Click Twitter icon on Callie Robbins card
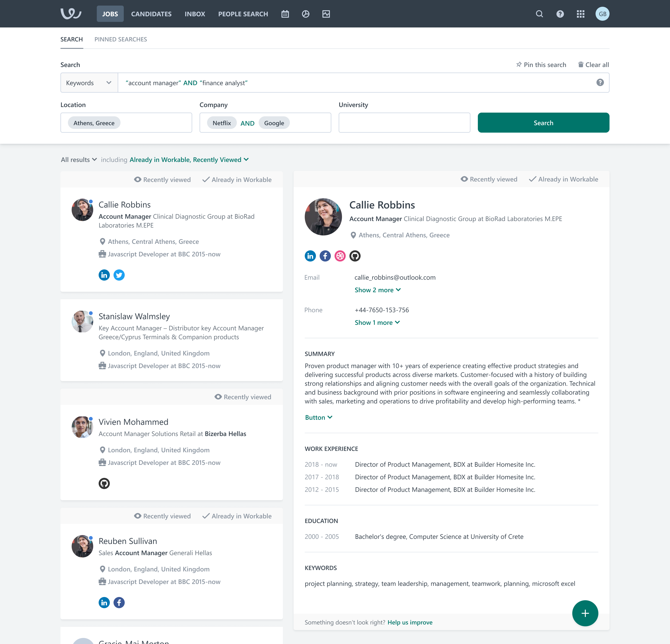The width and height of the screenshot is (670, 644). pos(119,275)
